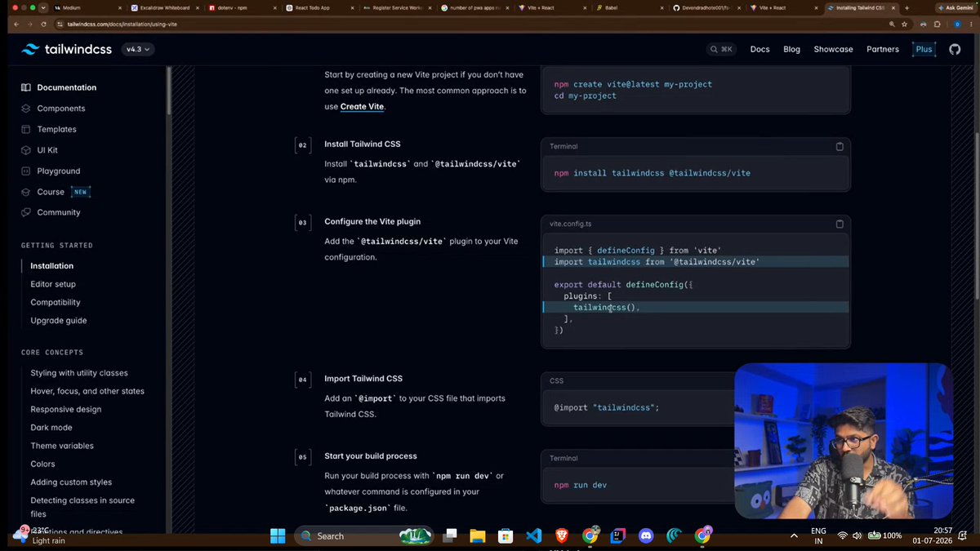Image resolution: width=980 pixels, height=551 pixels.
Task: Open the Docs header link
Action: pos(759,49)
